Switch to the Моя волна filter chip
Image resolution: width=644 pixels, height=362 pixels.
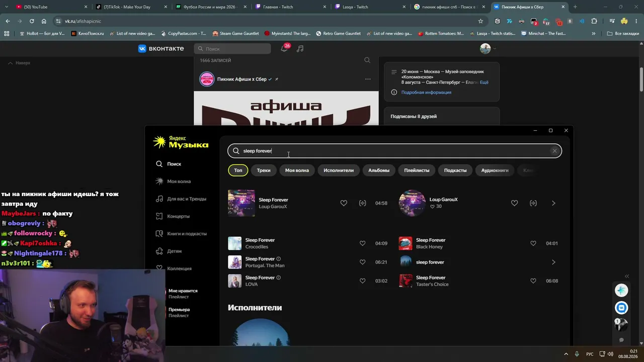(297, 170)
